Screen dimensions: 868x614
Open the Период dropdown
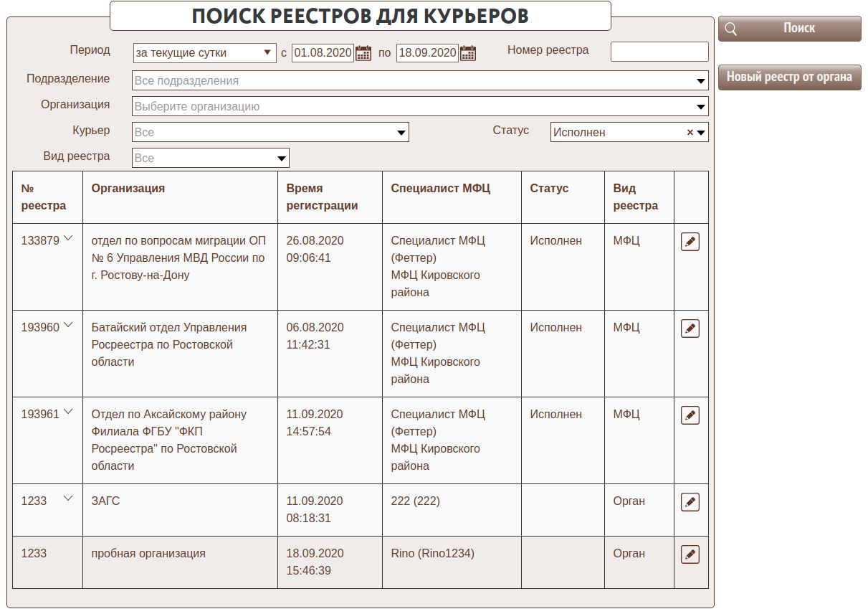pos(205,53)
